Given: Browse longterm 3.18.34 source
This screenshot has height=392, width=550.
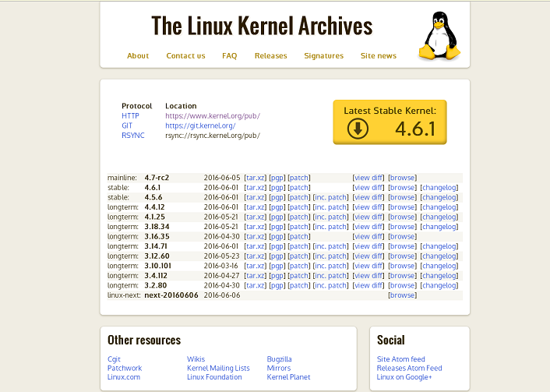Looking at the screenshot, I should 402,227.
